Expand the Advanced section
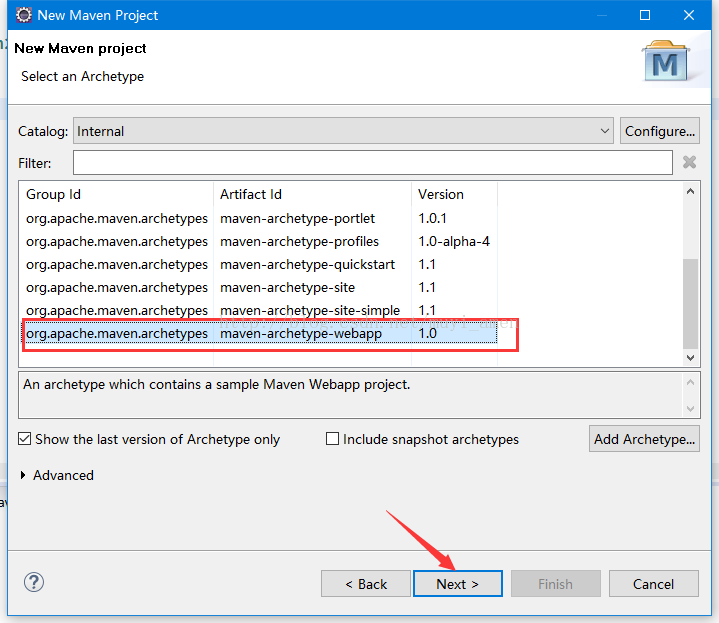The height and width of the screenshot is (623, 719). point(26,475)
